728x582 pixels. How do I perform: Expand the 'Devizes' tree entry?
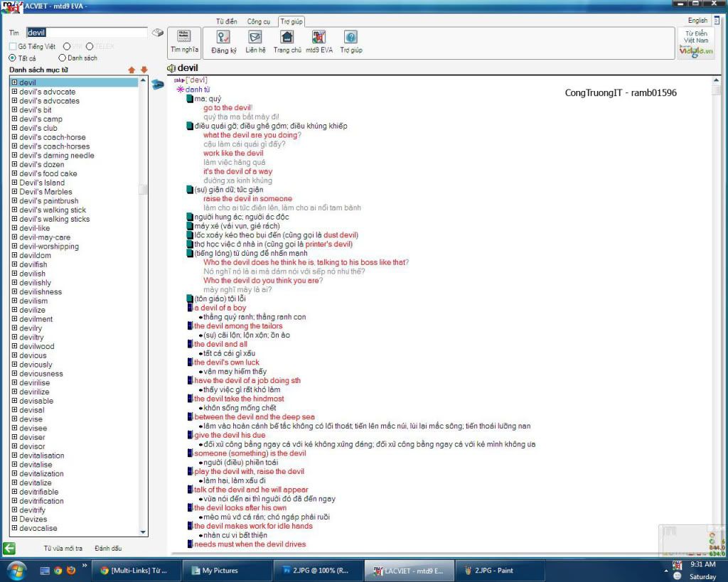(x=14, y=519)
